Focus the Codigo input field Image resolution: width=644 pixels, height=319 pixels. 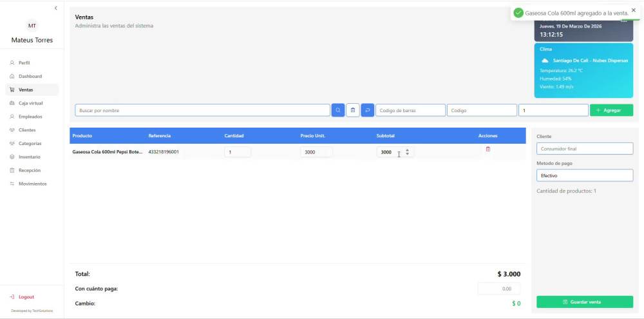(482, 111)
